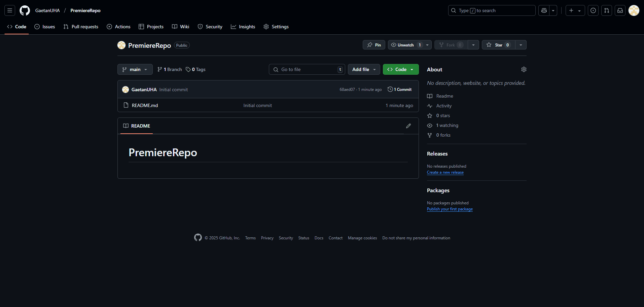The image size is (644, 307).
Task: Click the GitHub logo homepage icon
Action: tap(25, 10)
